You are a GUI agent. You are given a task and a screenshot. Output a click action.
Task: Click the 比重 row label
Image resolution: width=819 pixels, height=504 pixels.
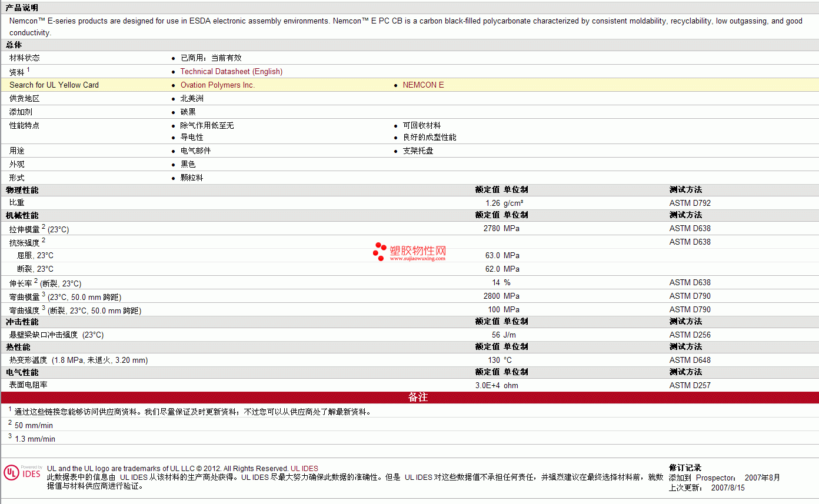point(17,202)
